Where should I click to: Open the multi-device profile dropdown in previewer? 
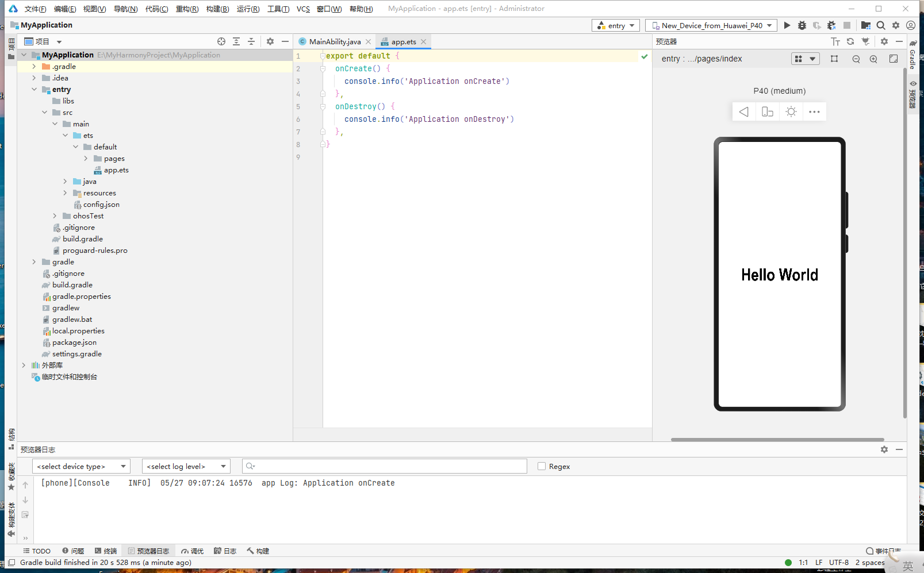(805, 59)
